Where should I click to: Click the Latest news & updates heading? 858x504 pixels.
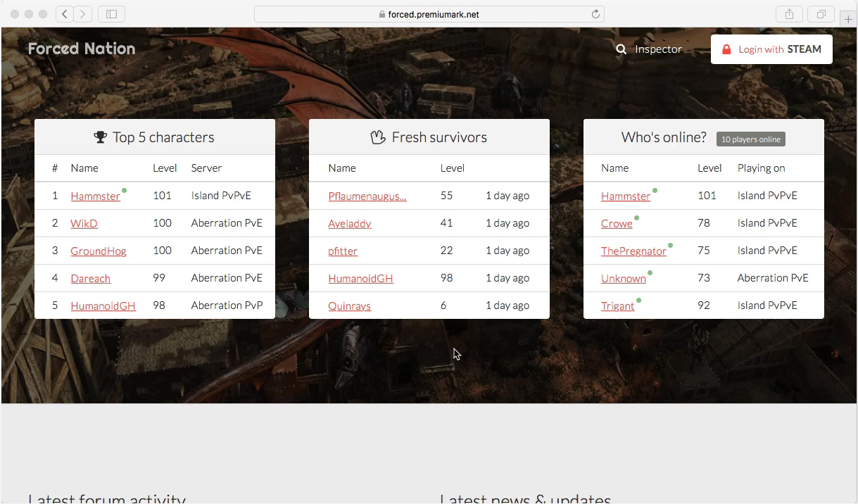click(525, 498)
